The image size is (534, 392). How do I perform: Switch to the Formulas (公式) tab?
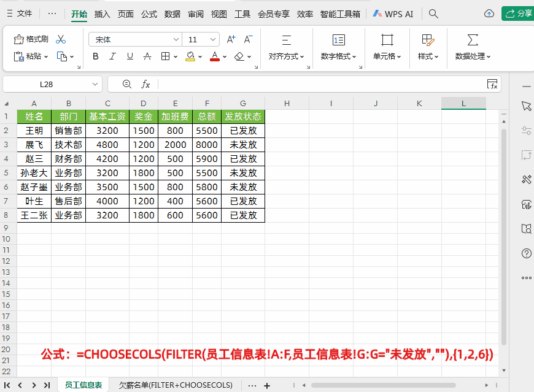[149, 14]
